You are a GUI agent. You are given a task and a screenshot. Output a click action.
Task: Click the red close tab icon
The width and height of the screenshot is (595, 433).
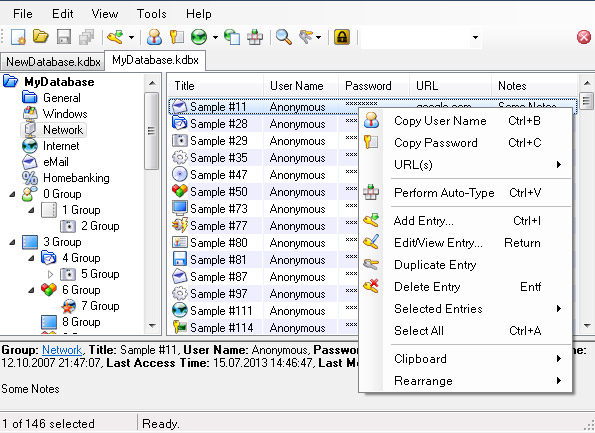584,37
